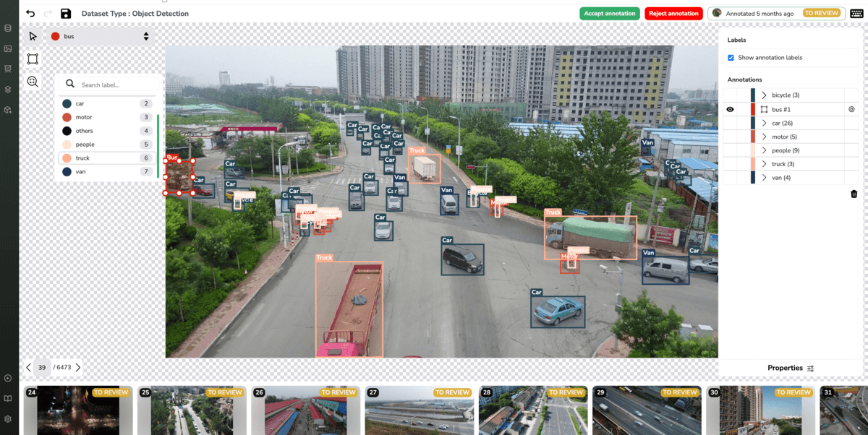Viewport: 868px width, 435px height.
Task: Click the Accept annotation button
Action: [x=609, y=14]
